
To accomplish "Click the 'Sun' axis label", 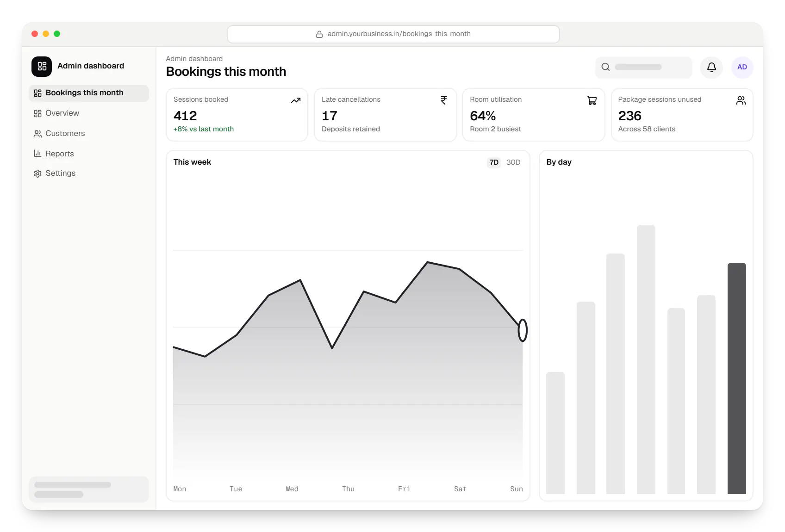I will pyautogui.click(x=517, y=489).
